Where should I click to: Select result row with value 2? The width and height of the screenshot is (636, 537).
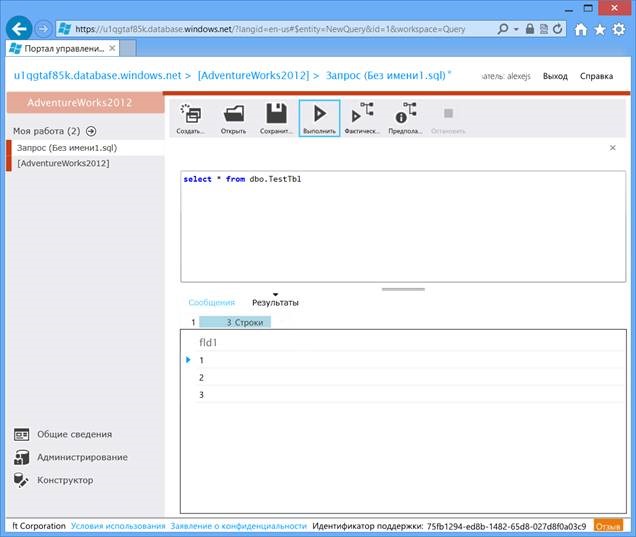[410, 378]
